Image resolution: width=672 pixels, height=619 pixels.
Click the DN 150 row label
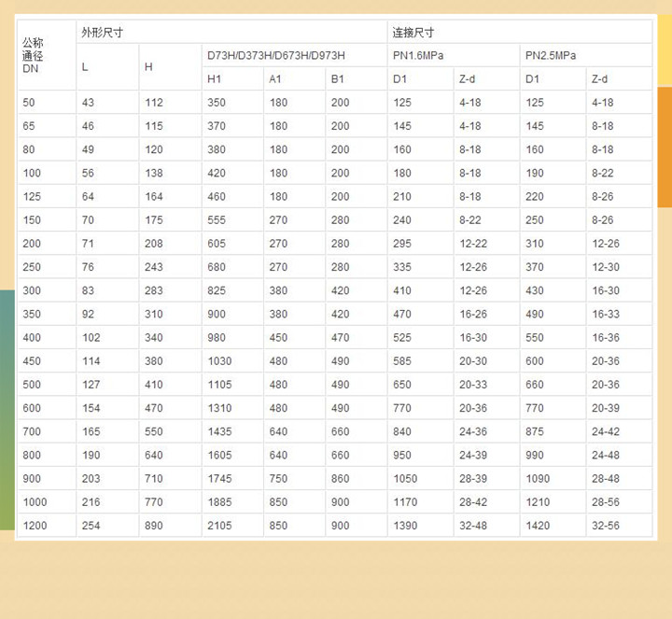pos(32,220)
